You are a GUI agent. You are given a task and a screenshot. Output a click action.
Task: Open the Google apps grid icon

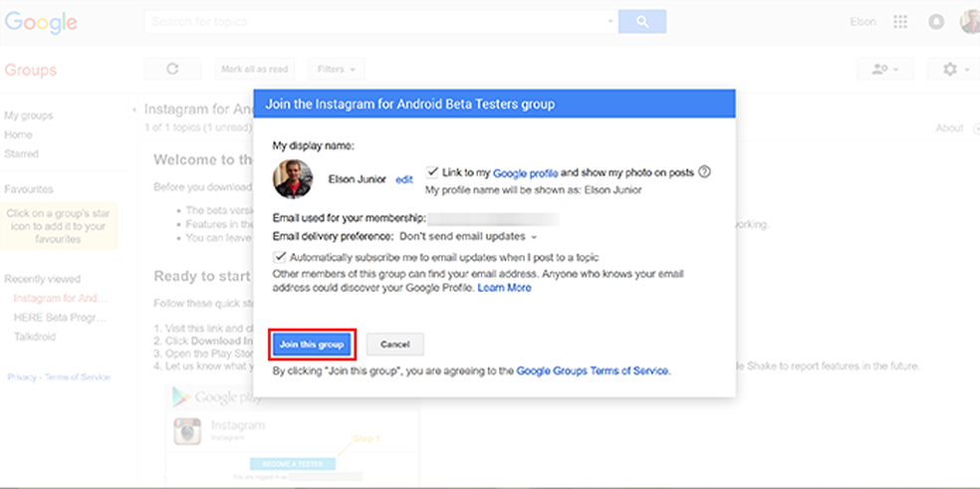point(900,22)
